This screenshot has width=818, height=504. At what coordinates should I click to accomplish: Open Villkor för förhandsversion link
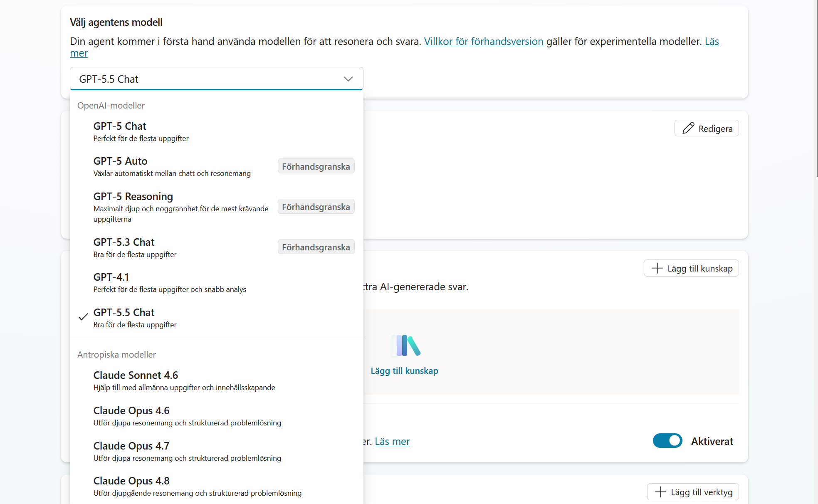(x=484, y=41)
